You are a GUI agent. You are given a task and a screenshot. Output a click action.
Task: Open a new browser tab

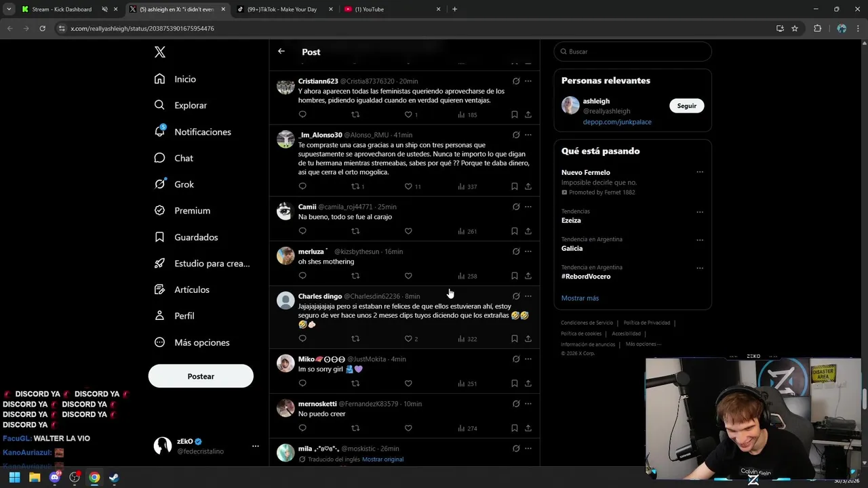(454, 9)
